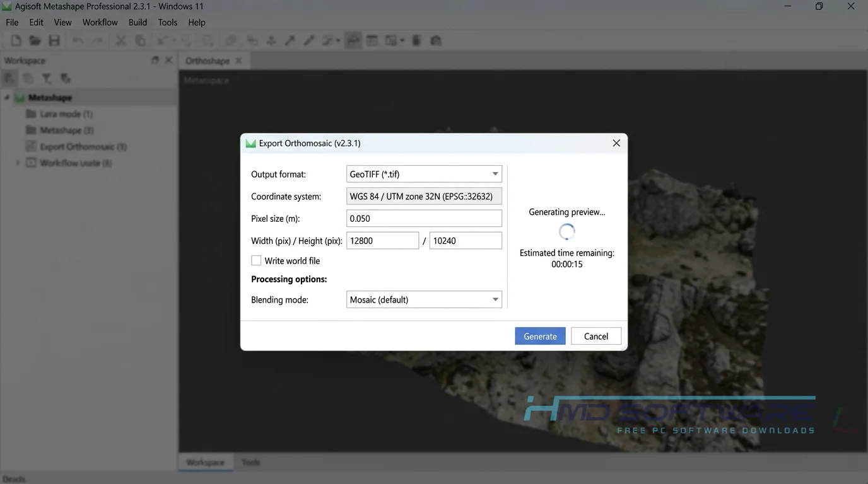This screenshot has width=868, height=484.
Task: Enable the Write world file checkbox
Action: tap(256, 260)
